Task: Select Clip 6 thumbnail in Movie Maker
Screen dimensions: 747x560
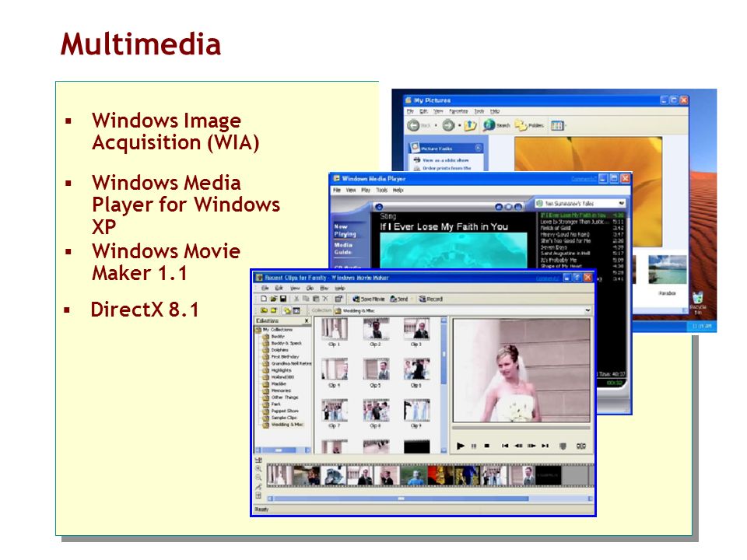Action: (x=416, y=369)
